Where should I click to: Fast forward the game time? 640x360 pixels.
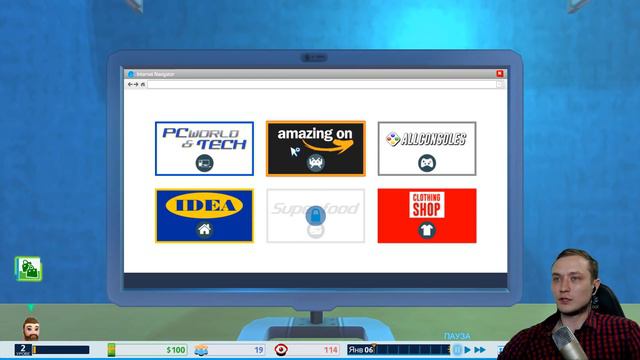click(480, 350)
